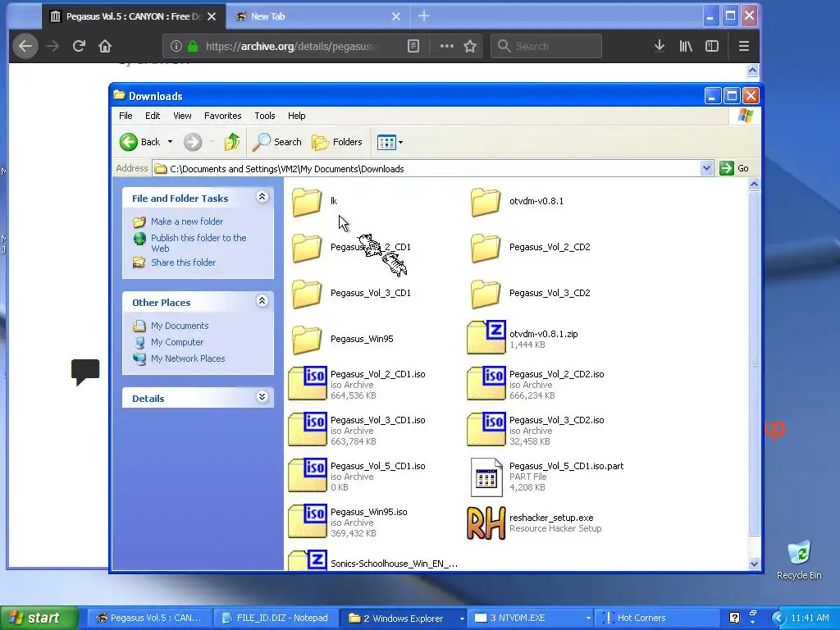Open Search in Downloads explorer toolbar
Viewport: 840px width, 630px height.
[277, 142]
